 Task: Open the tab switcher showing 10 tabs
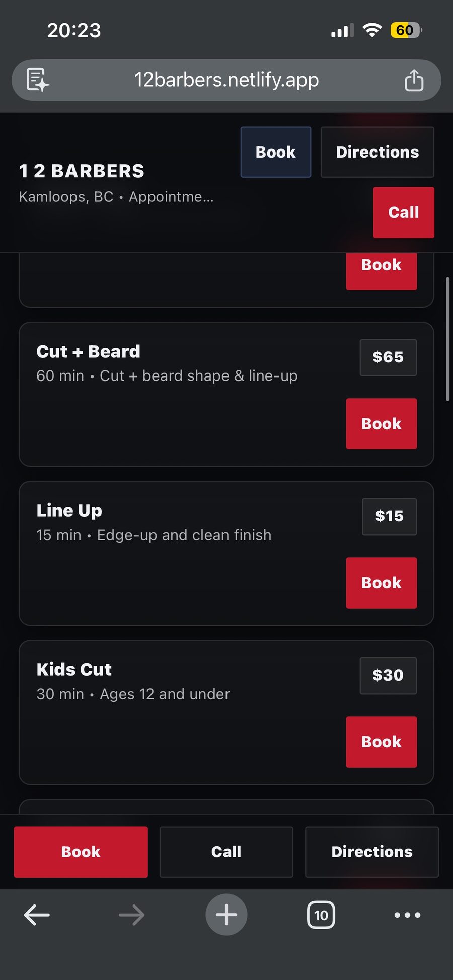pos(321,915)
